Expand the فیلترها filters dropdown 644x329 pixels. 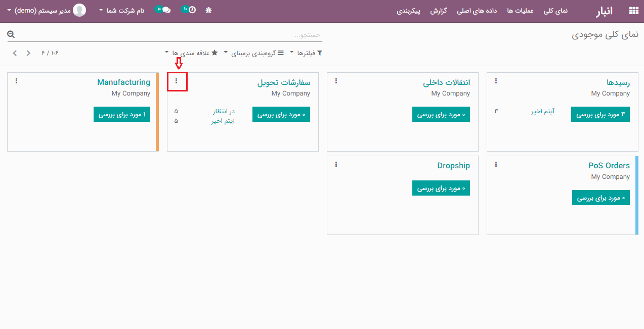307,53
